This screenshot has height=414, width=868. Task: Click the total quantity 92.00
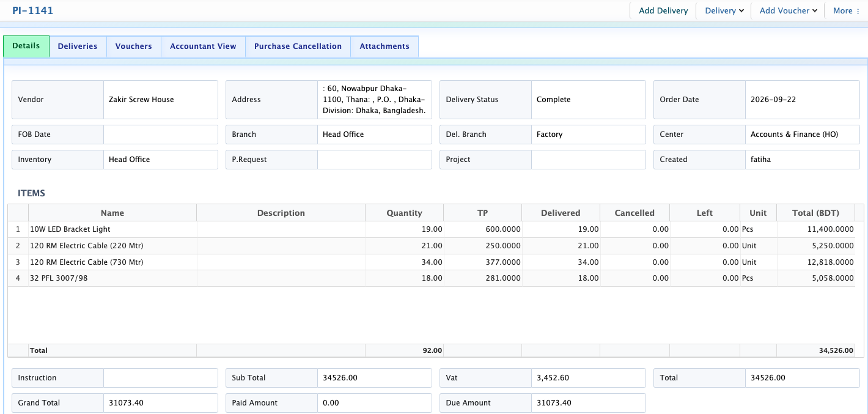point(432,351)
